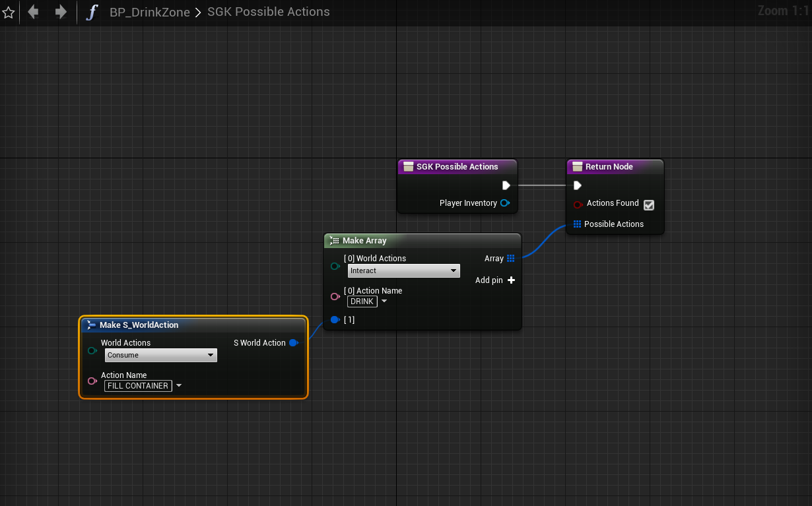Click the FILL CONTAINER text field
The width and height of the screenshot is (812, 506).
point(138,386)
